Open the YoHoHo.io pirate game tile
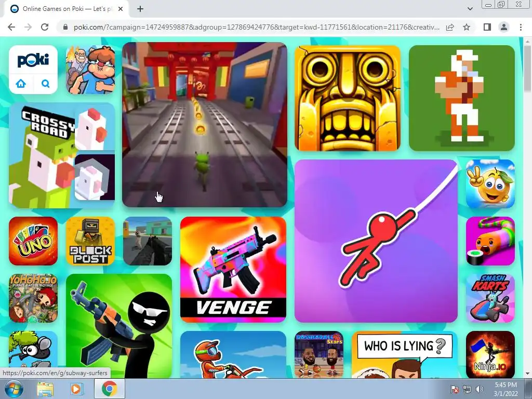The height and width of the screenshot is (399, 532). [x=33, y=298]
